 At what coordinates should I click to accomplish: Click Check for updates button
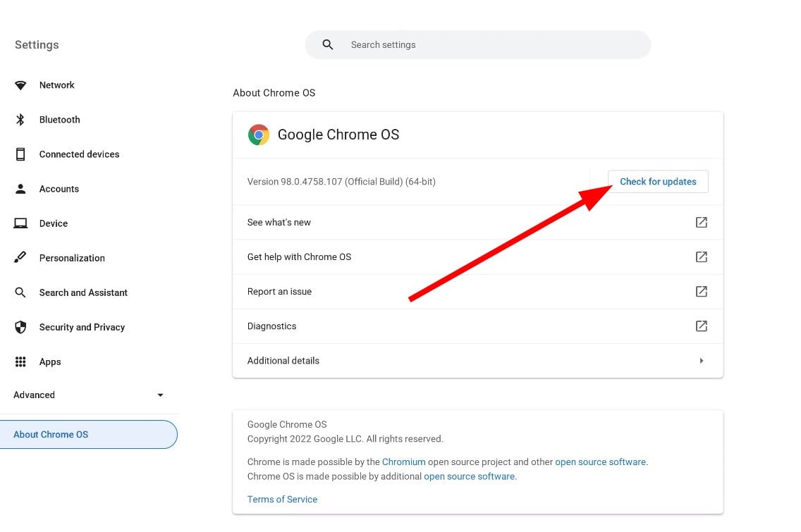pyautogui.click(x=658, y=182)
